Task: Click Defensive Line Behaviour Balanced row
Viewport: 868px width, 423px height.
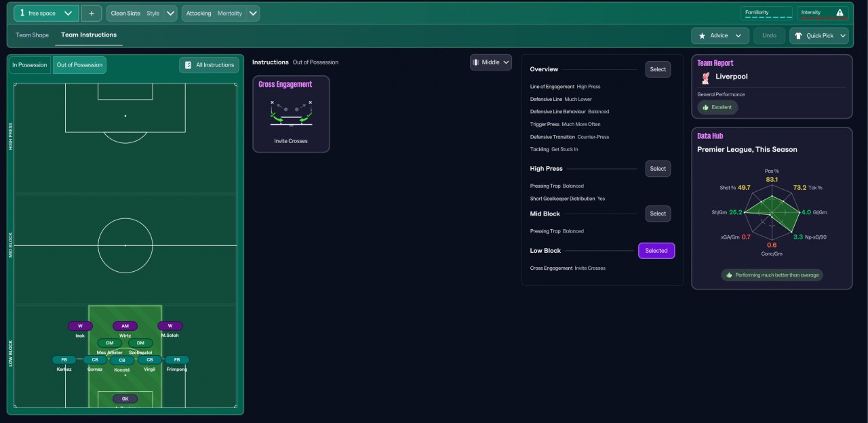Action: click(x=570, y=111)
